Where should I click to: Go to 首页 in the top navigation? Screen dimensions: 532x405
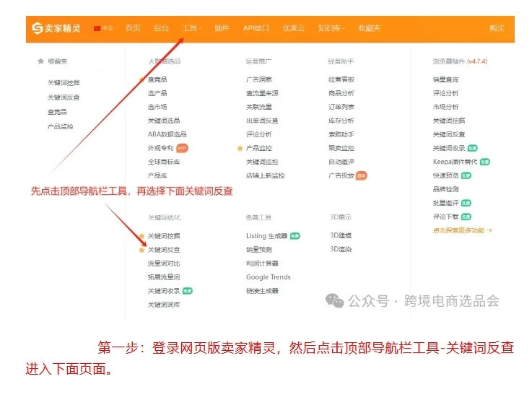tap(133, 28)
